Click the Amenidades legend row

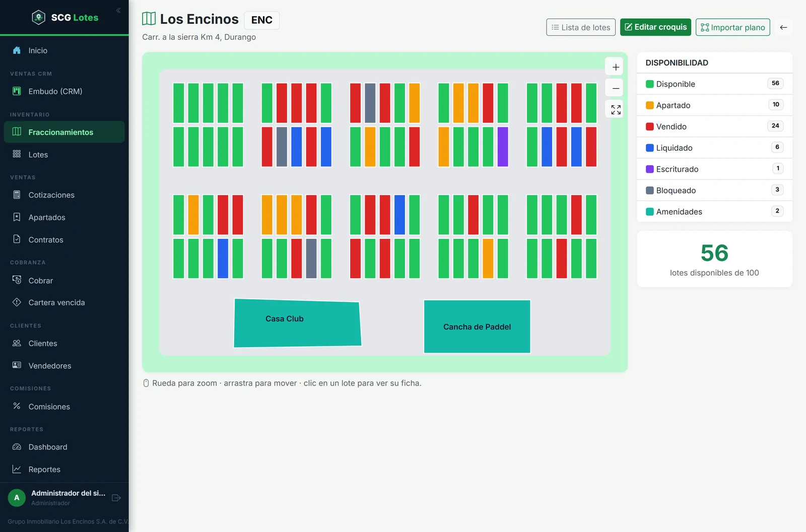[x=714, y=212]
